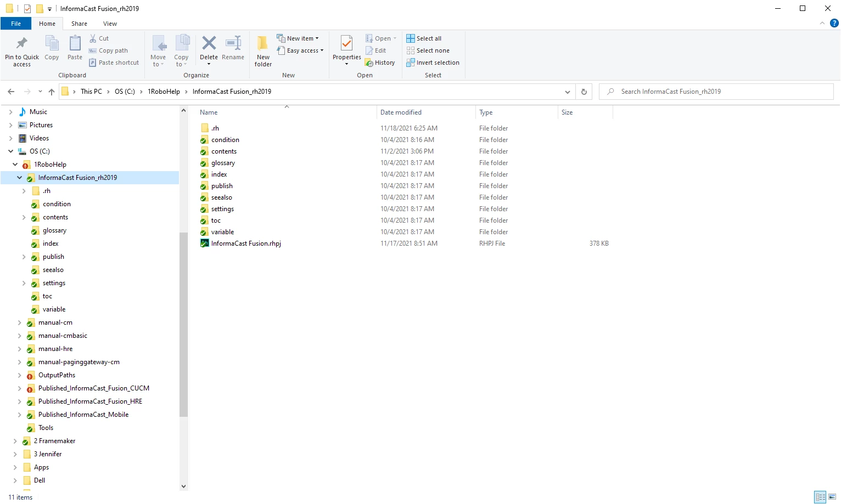Click Select all in the ribbon
841x504 pixels.
coord(424,38)
